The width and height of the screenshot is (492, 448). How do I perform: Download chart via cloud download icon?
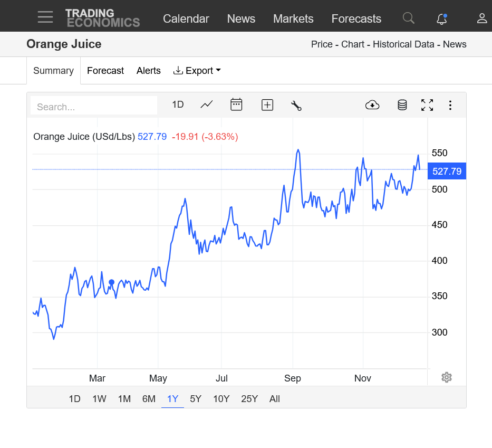click(372, 105)
